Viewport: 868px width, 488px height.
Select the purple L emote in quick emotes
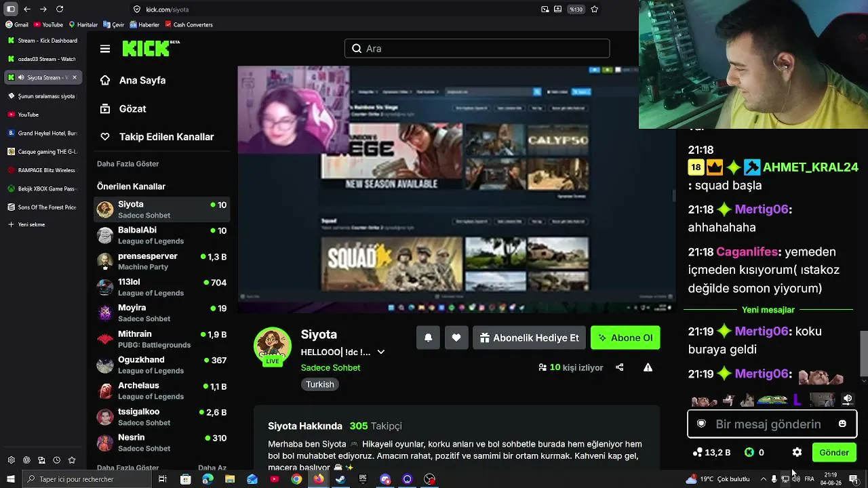[x=797, y=400]
